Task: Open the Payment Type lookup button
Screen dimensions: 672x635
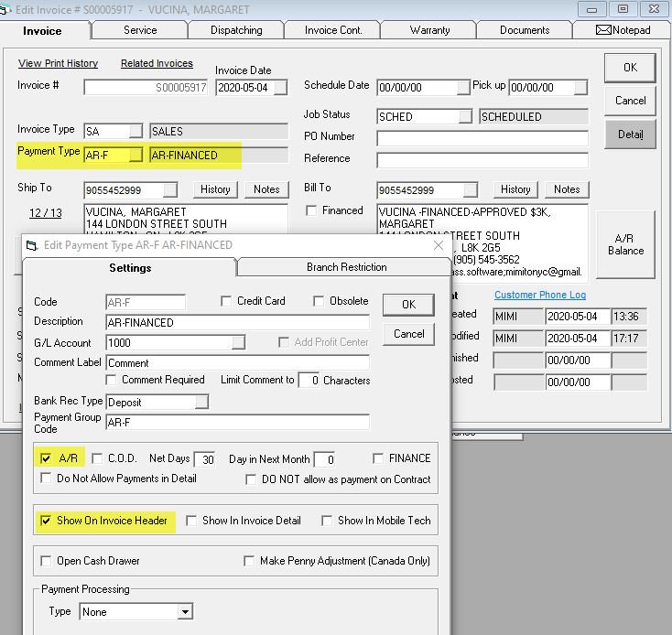Action: (135, 155)
